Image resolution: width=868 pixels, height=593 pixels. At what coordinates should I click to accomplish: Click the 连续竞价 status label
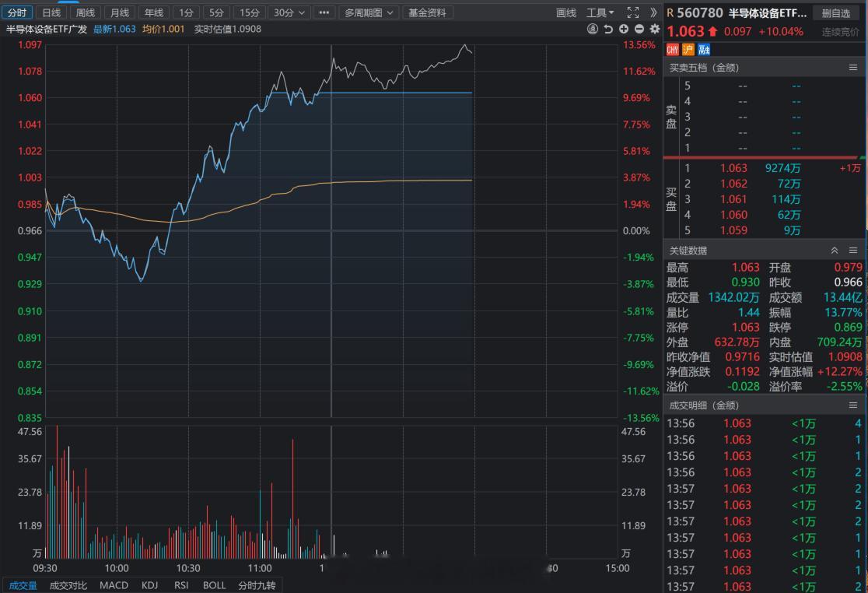[840, 32]
